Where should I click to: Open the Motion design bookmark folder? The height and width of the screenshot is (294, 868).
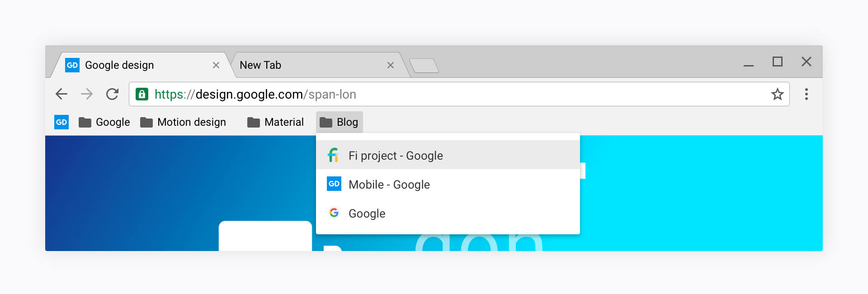[x=183, y=122]
